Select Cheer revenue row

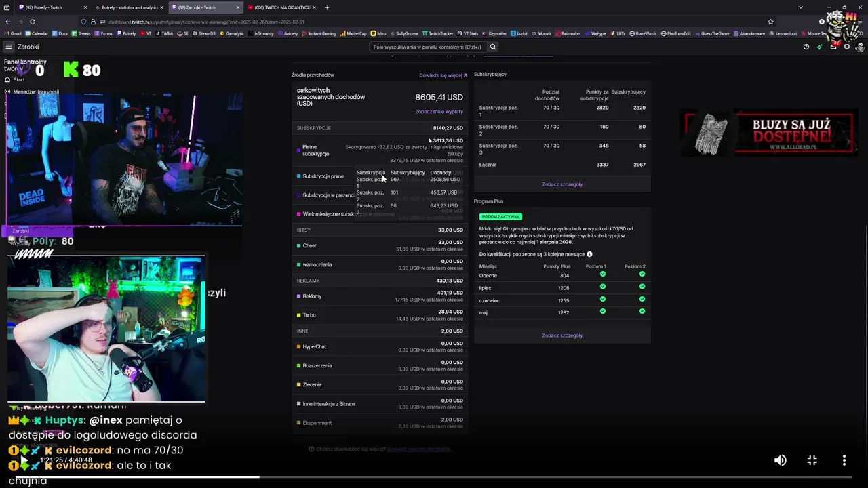pos(380,245)
